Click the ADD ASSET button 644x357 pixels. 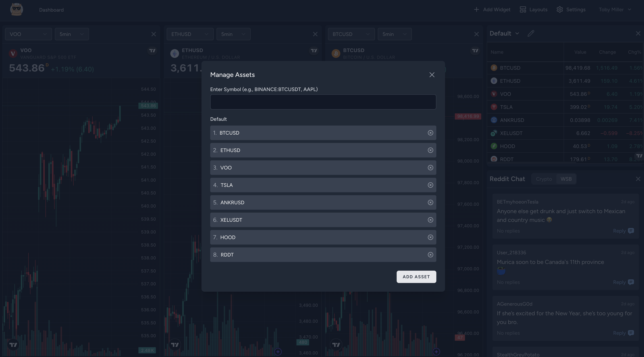coord(416,277)
